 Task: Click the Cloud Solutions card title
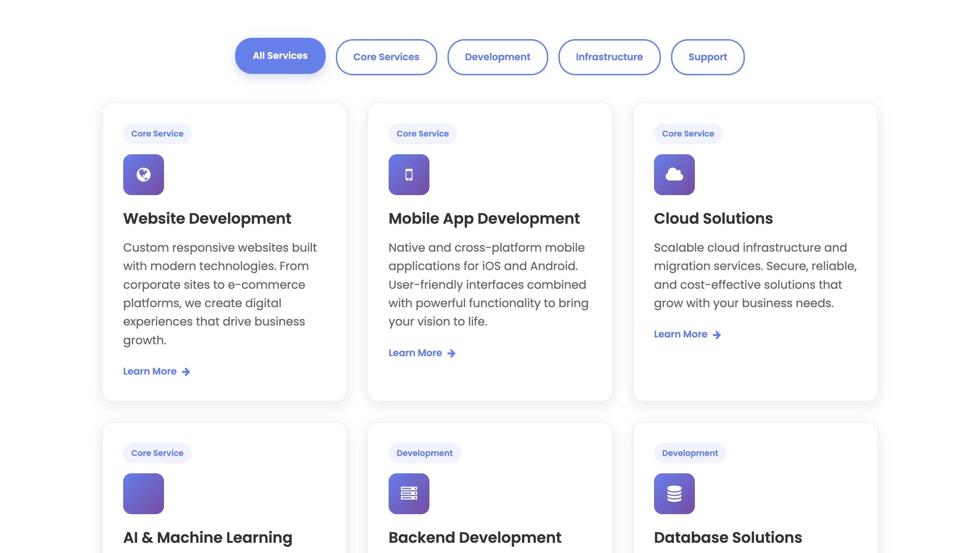tap(713, 219)
